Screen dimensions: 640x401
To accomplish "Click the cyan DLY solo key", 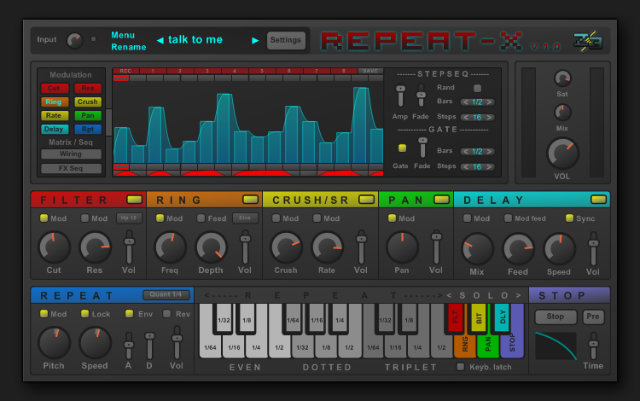I will coord(502,317).
